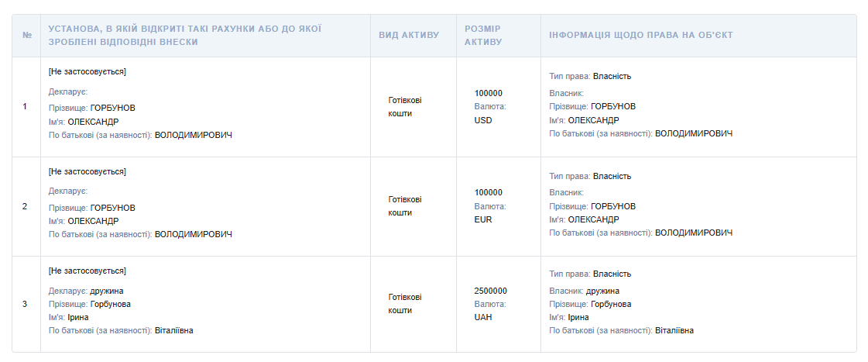Click the "Установа, в якій відкриті такі рахунки" header
The image size is (868, 362).
[x=184, y=35]
